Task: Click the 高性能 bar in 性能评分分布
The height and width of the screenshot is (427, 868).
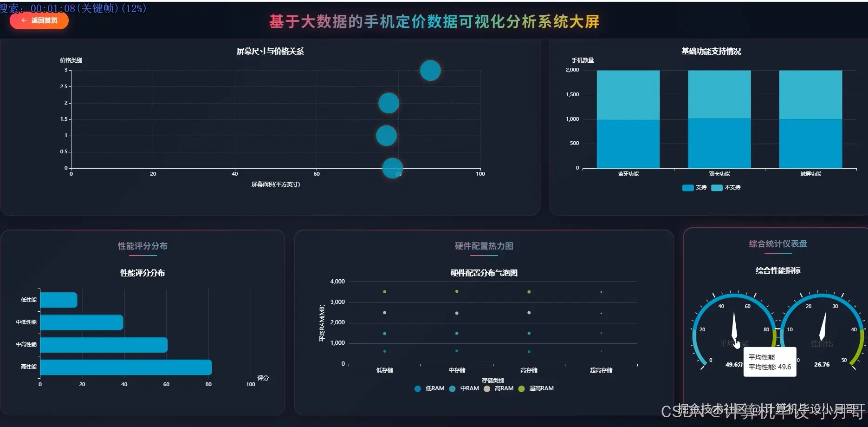Action: tap(125, 366)
